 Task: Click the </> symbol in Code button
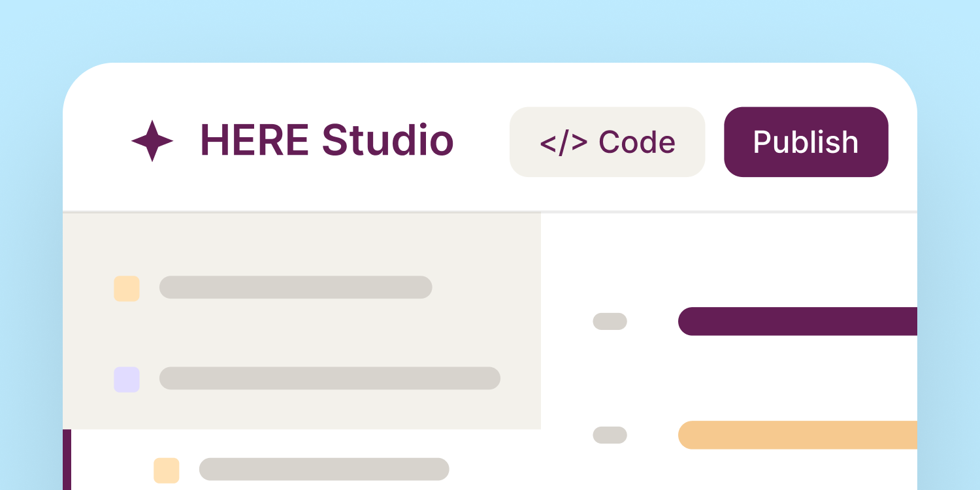(563, 142)
